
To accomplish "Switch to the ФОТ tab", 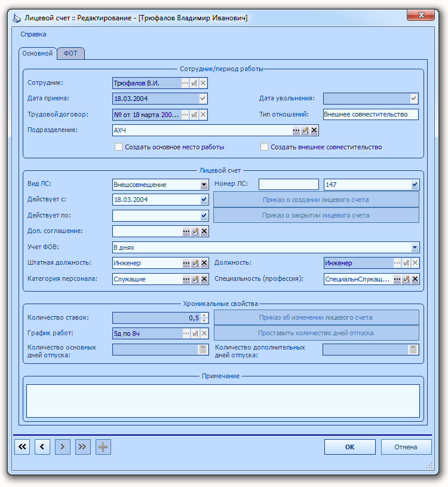I will pyautogui.click(x=71, y=53).
